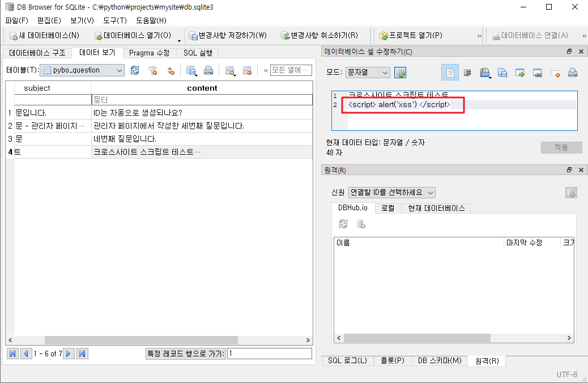This screenshot has height=383, width=588.
Task: Click the go-to record number input field
Action: [x=270, y=354]
